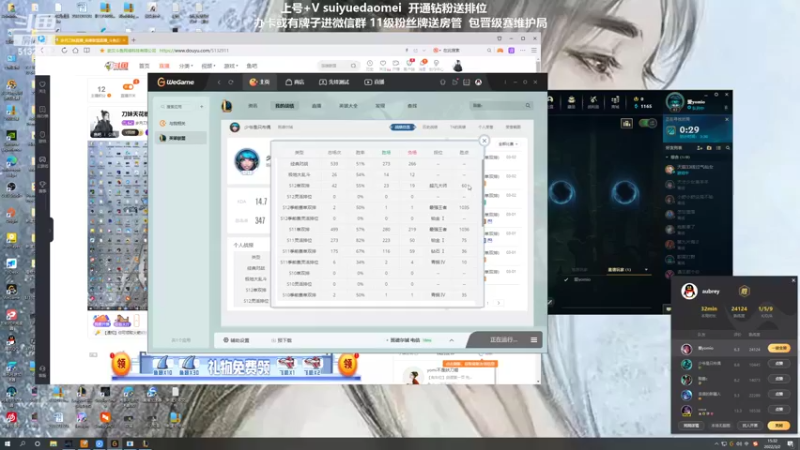This screenshot has height=450, width=800.
Task: Open the WeGame 主页 tab
Action: [259, 82]
